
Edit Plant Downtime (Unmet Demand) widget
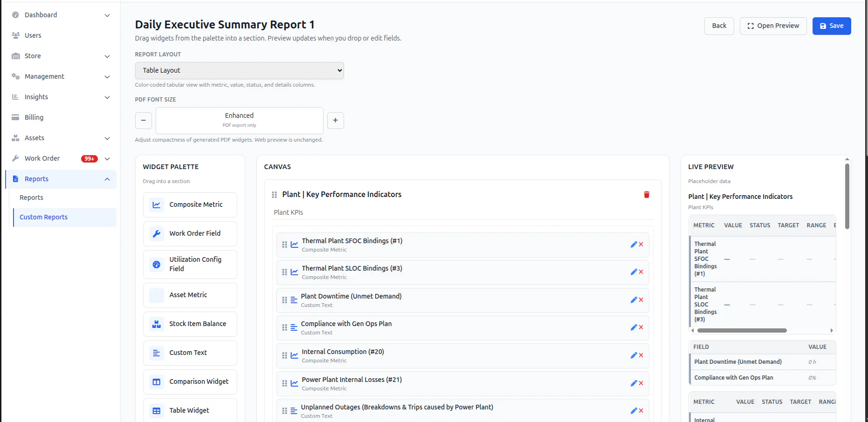634,300
